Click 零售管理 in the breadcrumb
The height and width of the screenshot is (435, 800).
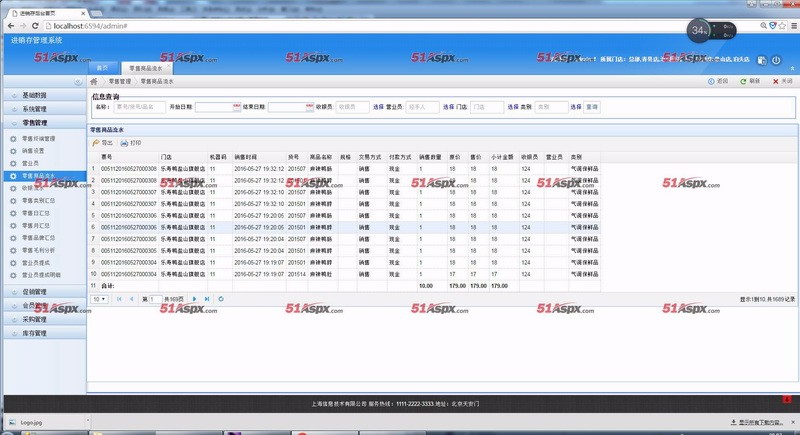tap(120, 82)
